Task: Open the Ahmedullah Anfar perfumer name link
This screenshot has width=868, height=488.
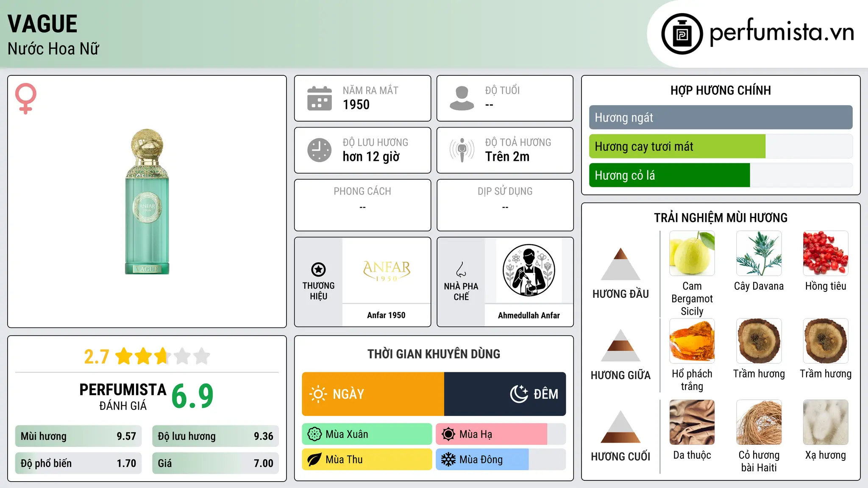Action: (x=529, y=315)
